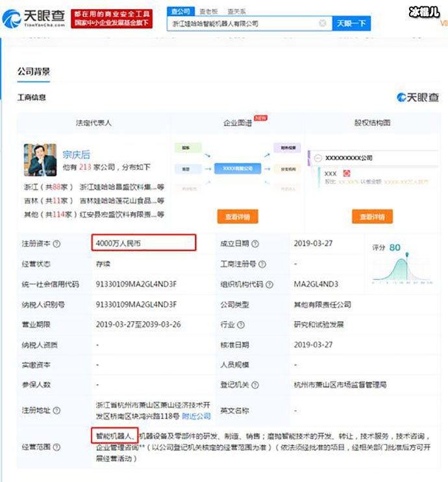448x482 pixels.
Task: Open help icon next to 成立日期
Action: pyautogui.click(x=255, y=244)
